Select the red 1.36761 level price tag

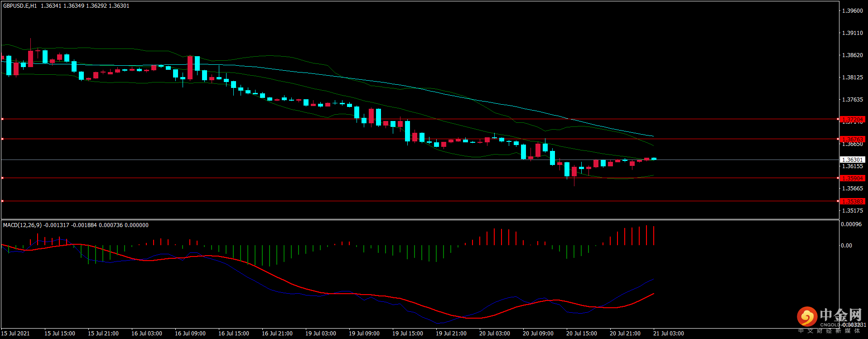pos(853,139)
